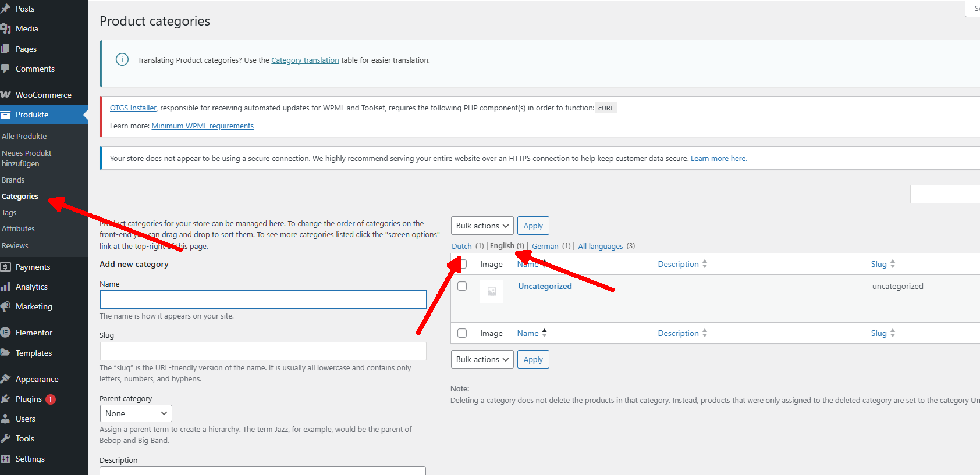Click the Tools wrench icon
Image resolution: width=980 pixels, height=475 pixels.
coord(5,438)
